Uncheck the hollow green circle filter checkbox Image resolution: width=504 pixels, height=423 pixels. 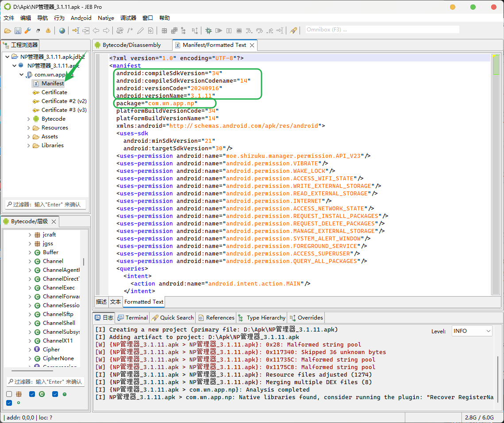(9, 403)
